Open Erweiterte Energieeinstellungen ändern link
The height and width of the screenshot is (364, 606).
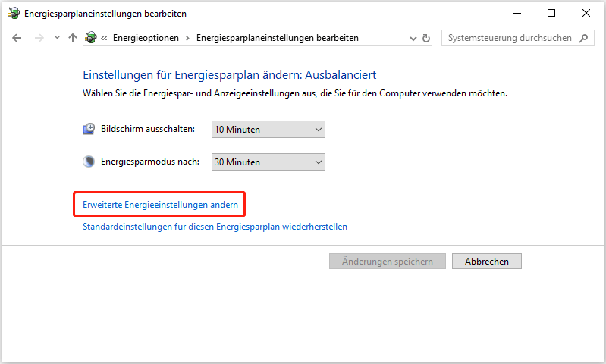pos(160,205)
